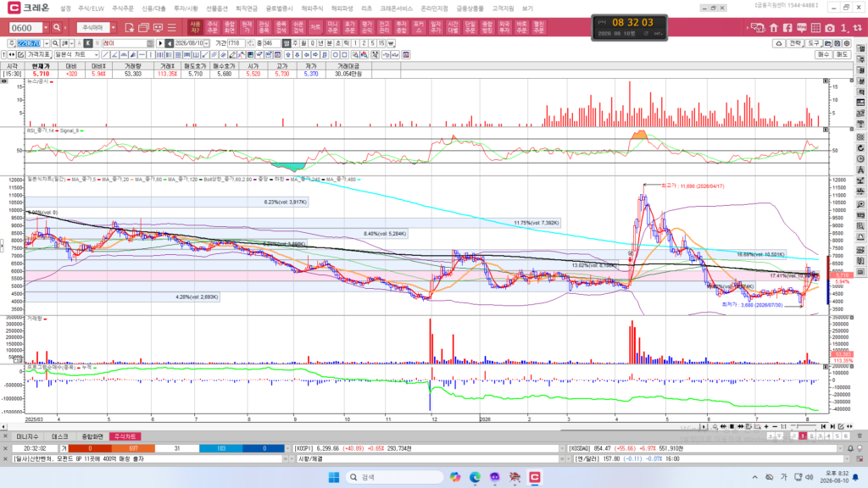Open the chart settings gear icon
The width and height of the screenshot is (868, 488).
847,43
